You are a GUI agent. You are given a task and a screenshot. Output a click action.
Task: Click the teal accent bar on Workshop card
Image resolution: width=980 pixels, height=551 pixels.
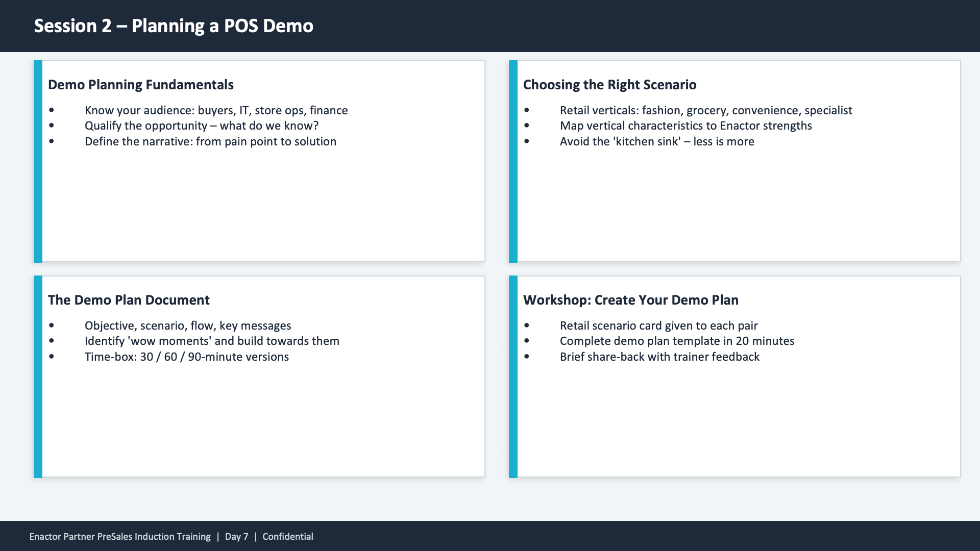point(512,377)
